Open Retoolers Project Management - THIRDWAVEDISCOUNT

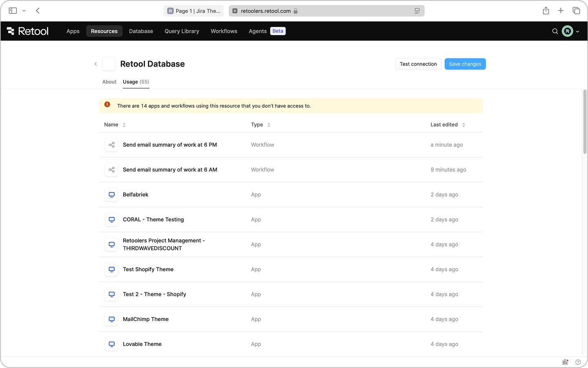coord(164,245)
